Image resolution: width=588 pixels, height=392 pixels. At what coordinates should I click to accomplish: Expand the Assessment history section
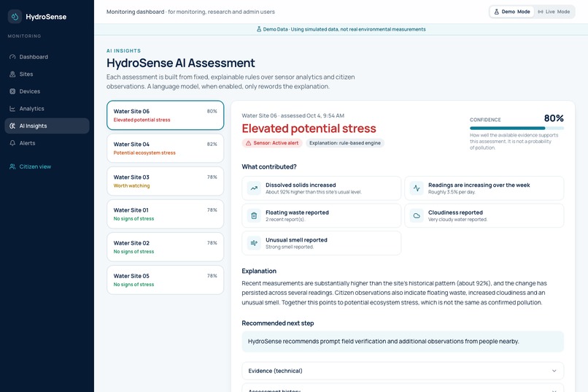(x=403, y=388)
